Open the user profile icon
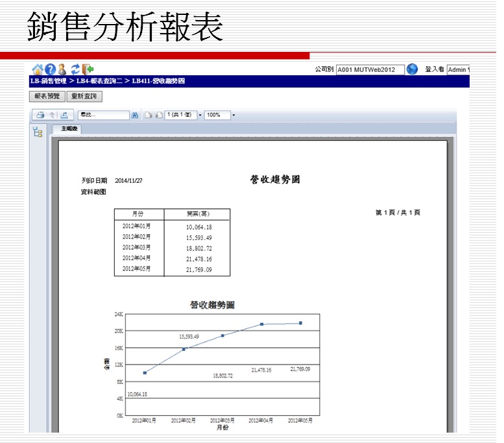504x443 pixels. point(62,69)
